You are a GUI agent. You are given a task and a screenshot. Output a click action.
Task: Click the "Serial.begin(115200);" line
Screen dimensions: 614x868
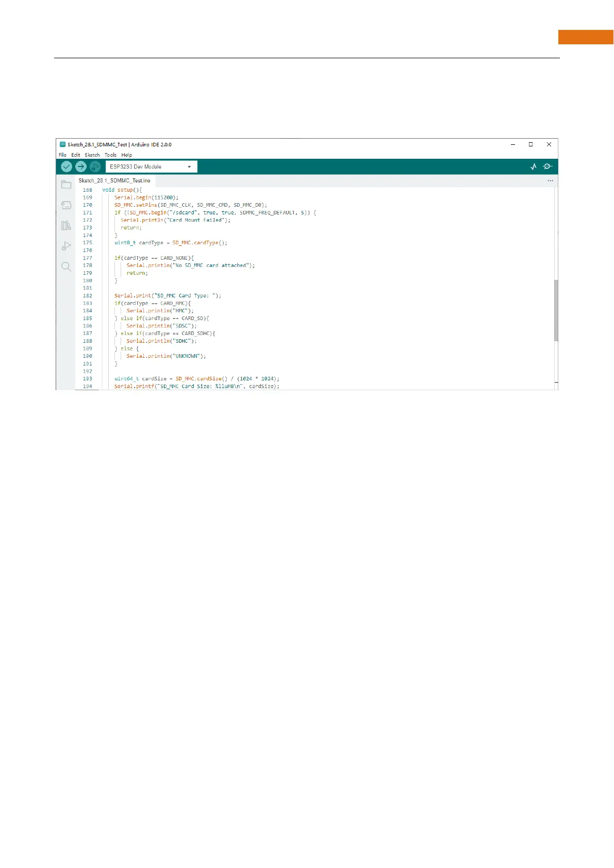[146, 197]
